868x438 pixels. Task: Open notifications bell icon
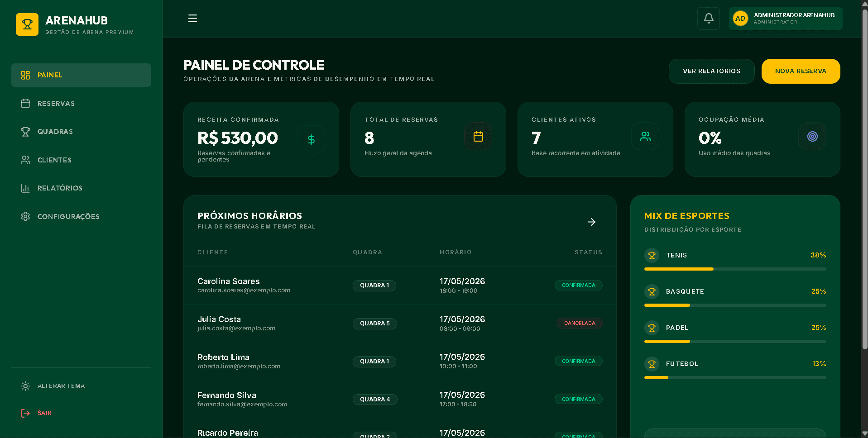709,19
